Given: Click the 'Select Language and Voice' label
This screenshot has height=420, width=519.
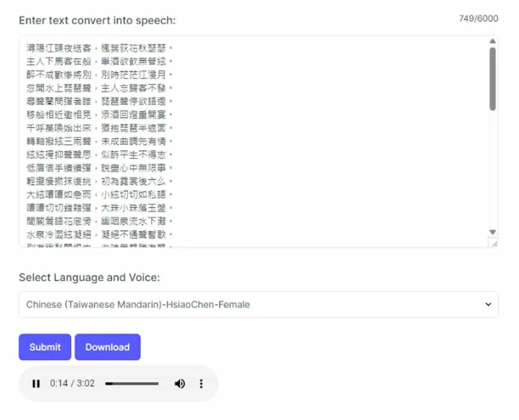Looking at the screenshot, I should (x=89, y=277).
